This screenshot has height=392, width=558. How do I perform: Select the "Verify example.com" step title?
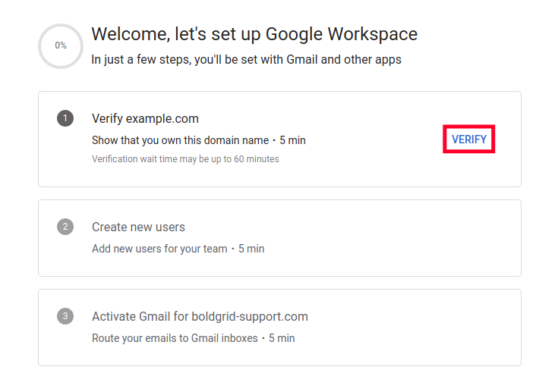[x=145, y=118]
